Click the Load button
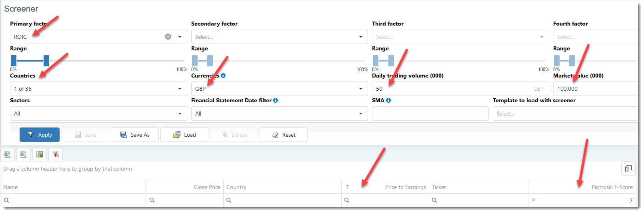Viewport: 644px width, 213px height. coord(184,135)
